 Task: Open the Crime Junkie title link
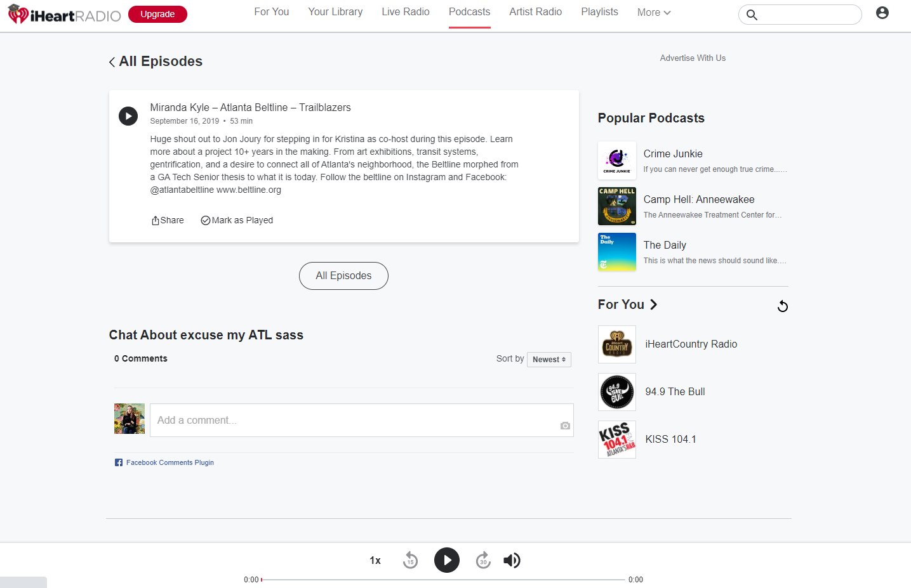673,154
